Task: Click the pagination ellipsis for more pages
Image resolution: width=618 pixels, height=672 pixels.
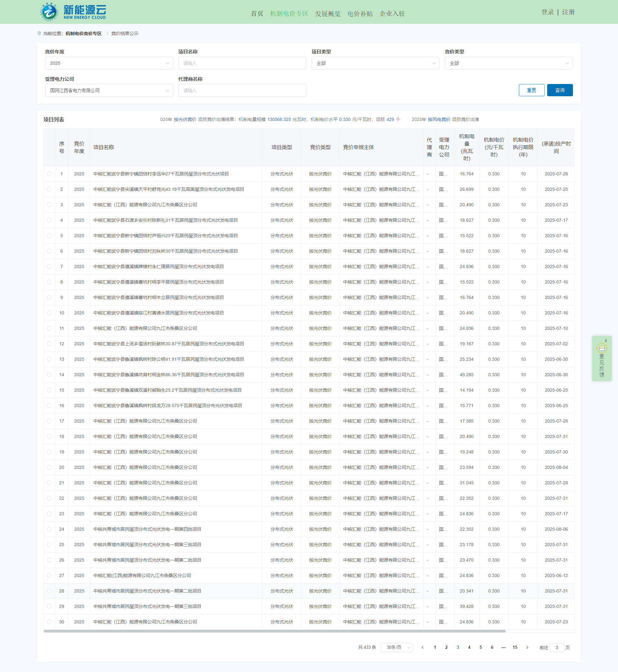Action: (x=503, y=647)
